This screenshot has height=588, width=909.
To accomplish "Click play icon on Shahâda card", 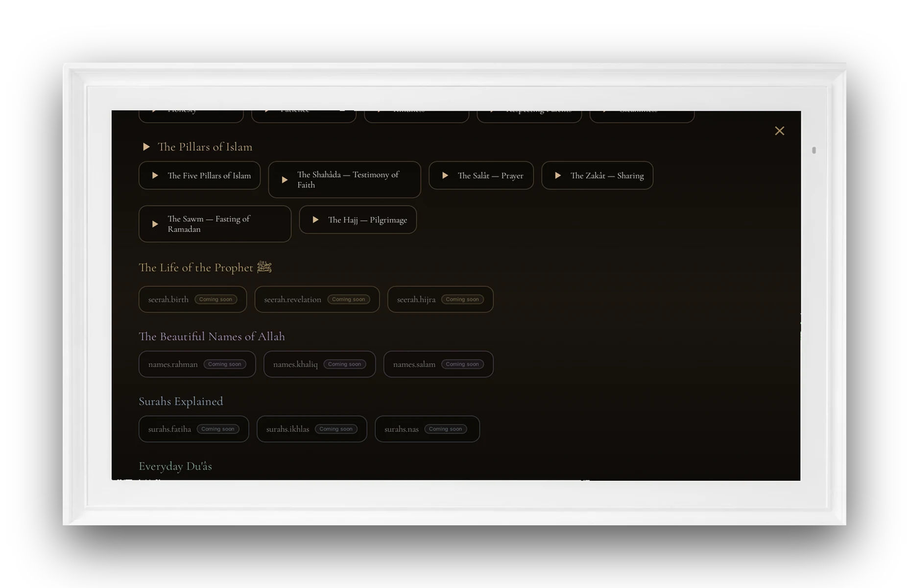I will [285, 180].
